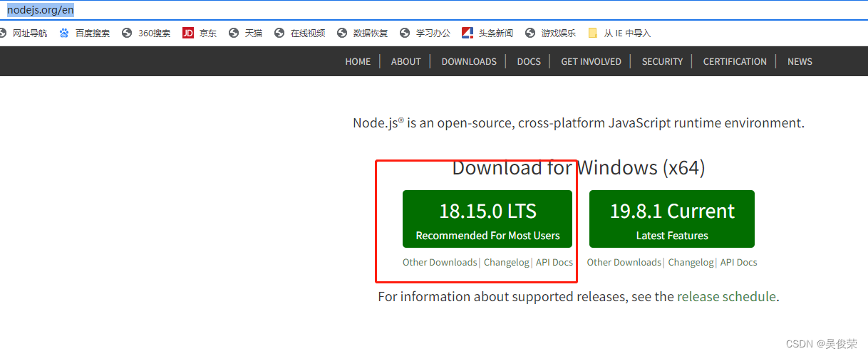Click the Baidu paw icon in bookmarks bar
Screen dimensions: 868x356
point(64,33)
